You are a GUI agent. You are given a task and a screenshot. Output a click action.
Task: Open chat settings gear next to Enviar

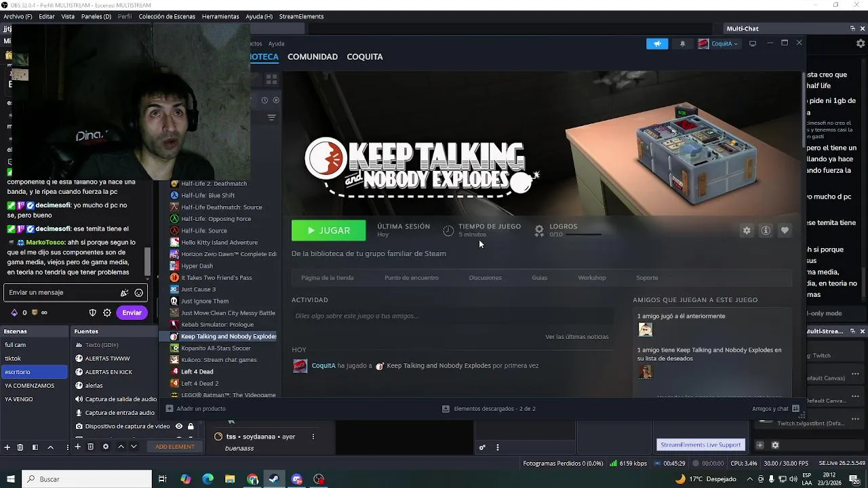coord(107,312)
